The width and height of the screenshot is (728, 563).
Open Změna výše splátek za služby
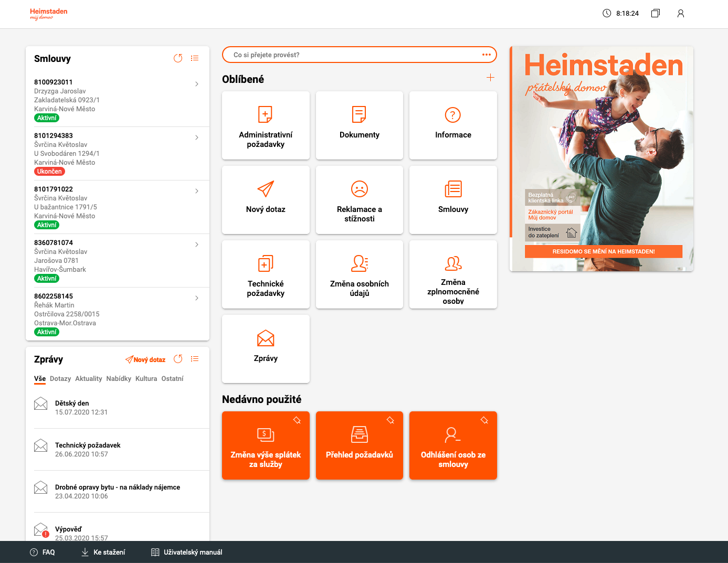click(x=266, y=445)
